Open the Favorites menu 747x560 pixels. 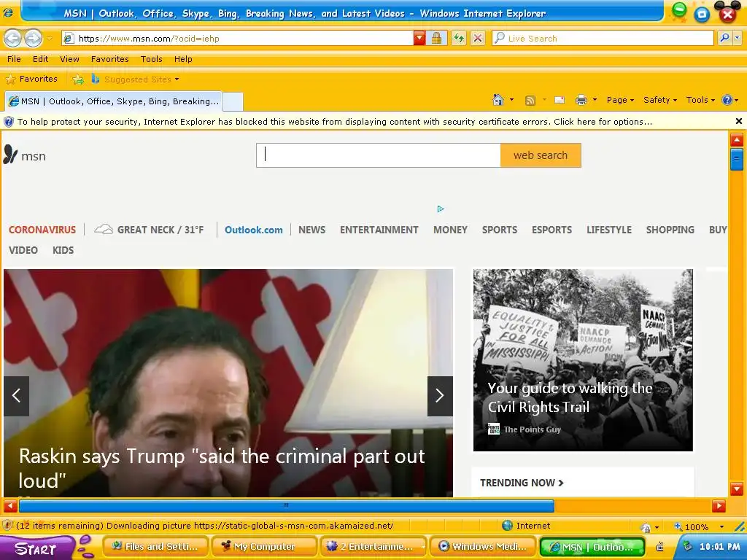pyautogui.click(x=110, y=59)
